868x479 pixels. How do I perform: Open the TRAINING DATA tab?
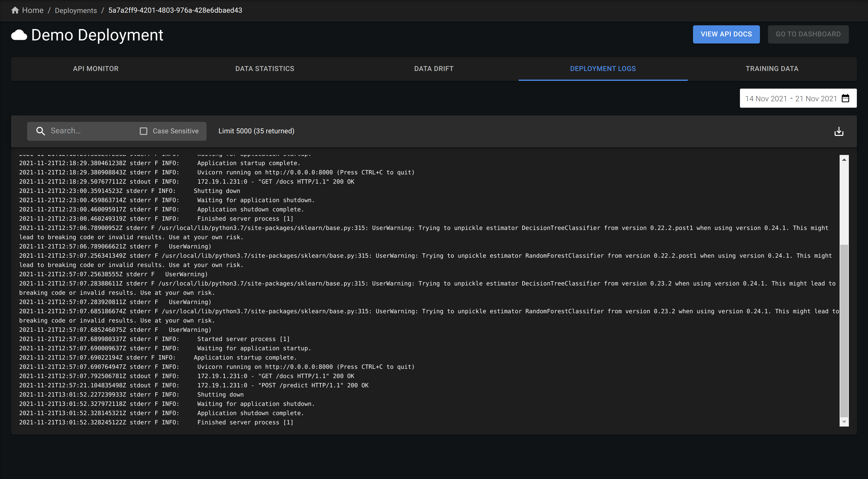772,69
